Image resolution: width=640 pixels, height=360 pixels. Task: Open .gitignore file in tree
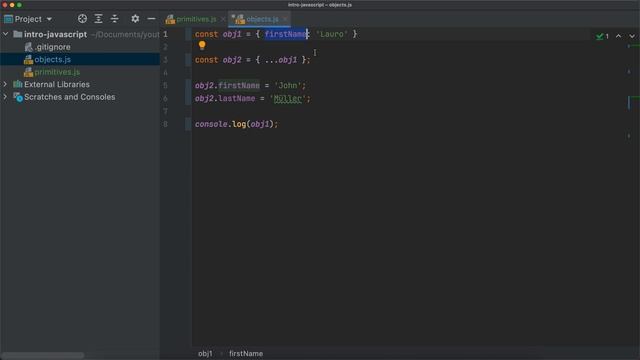[52, 47]
